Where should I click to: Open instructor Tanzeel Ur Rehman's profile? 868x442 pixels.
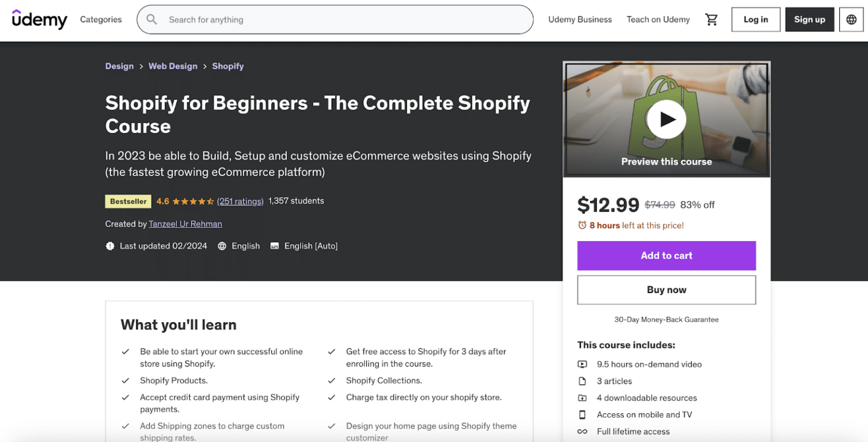(x=185, y=224)
